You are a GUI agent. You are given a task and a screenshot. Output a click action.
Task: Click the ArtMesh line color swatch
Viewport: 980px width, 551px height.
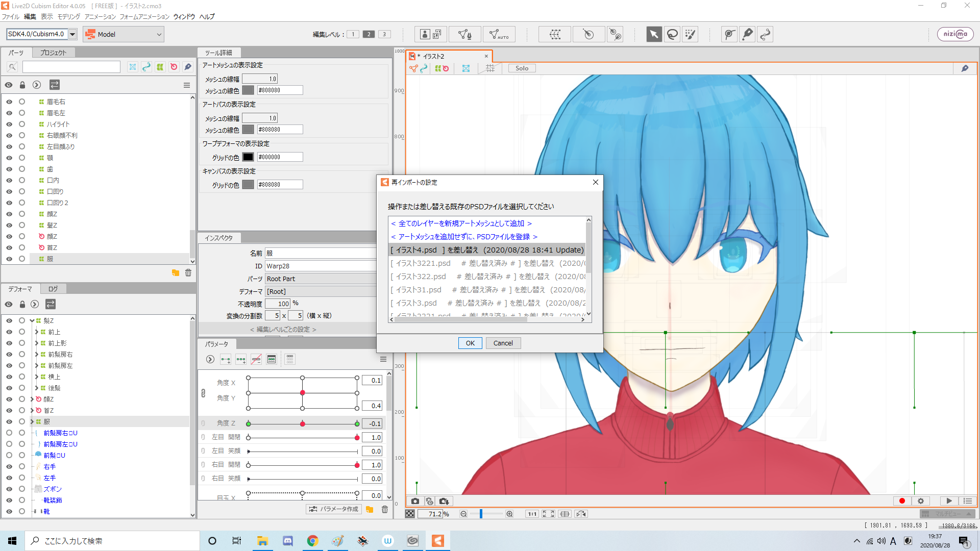[248, 90]
